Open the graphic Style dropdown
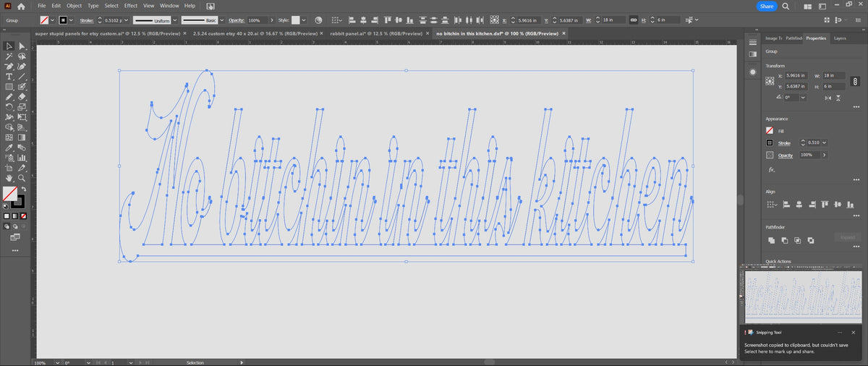 tap(303, 20)
